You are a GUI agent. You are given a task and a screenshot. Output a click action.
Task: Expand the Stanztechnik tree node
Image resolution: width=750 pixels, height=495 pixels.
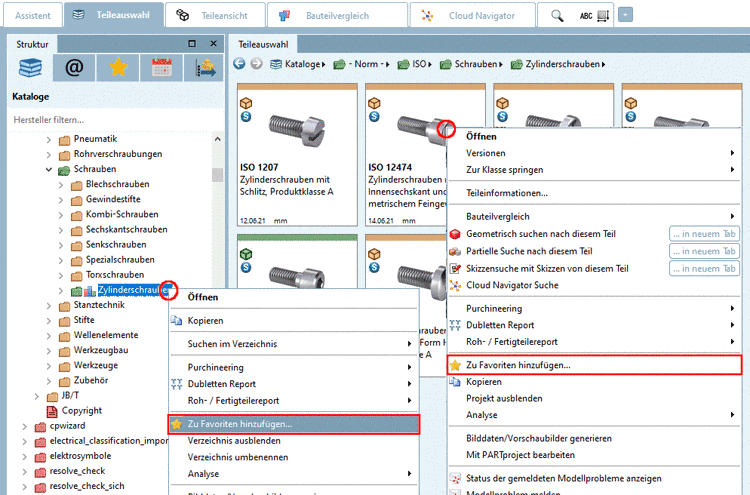pyautogui.click(x=49, y=306)
